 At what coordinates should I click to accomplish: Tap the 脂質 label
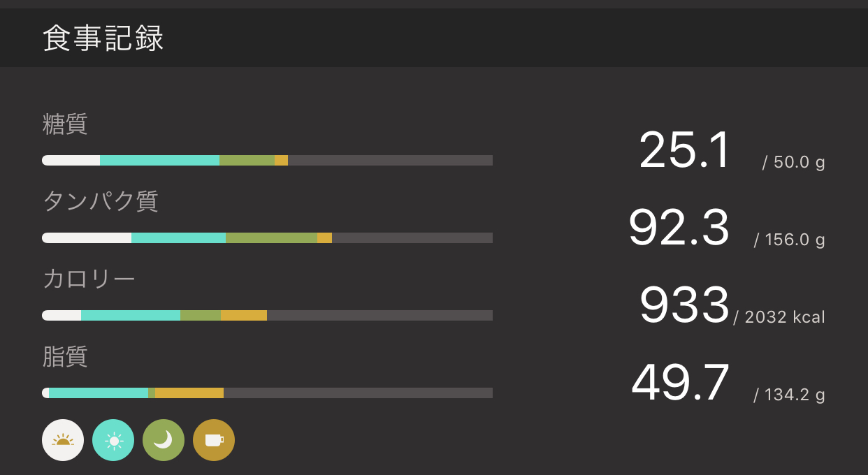(x=65, y=356)
